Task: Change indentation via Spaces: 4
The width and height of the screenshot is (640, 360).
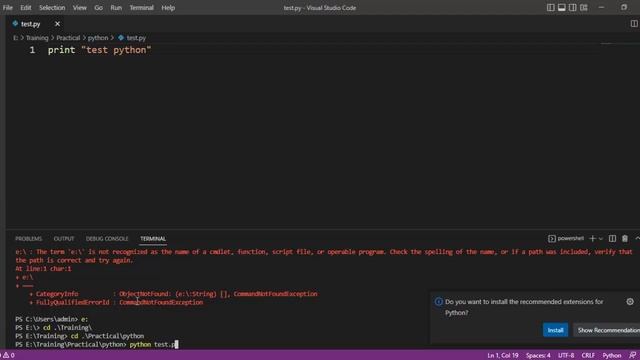Action: pyautogui.click(x=538, y=356)
